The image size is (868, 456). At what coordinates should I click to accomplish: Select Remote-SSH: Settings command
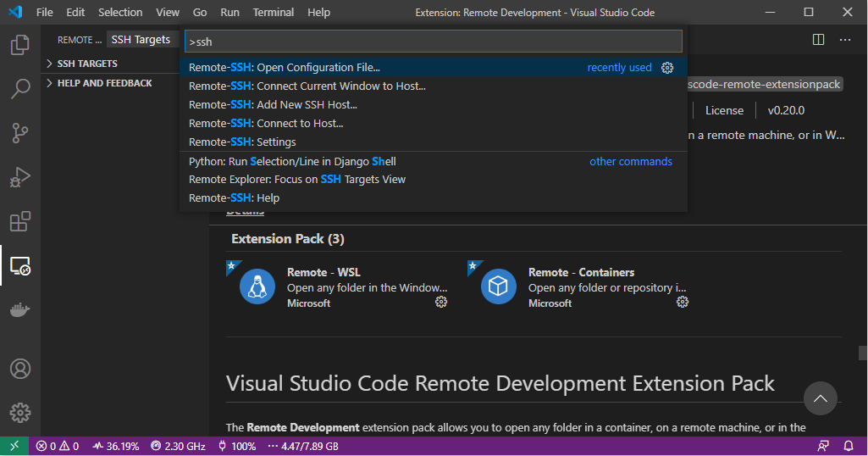pos(433,142)
